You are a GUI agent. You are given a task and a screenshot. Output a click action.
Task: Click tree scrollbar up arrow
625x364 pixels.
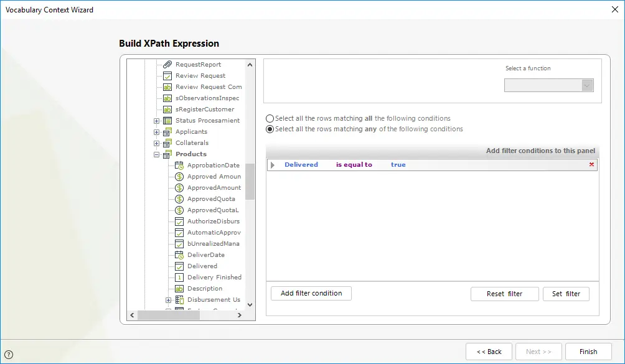[250, 65]
